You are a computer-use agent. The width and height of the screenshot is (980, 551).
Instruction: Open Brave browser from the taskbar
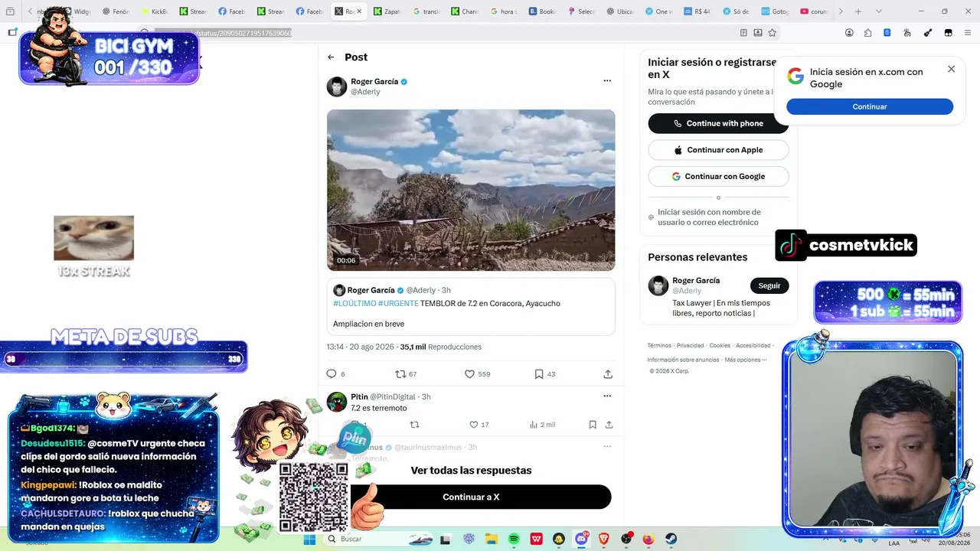click(604, 540)
